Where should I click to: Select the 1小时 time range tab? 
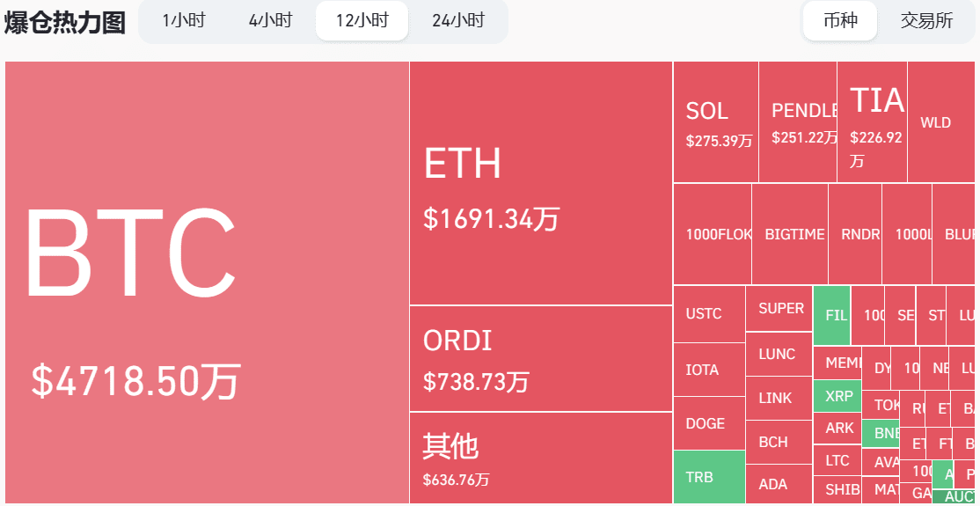[183, 20]
